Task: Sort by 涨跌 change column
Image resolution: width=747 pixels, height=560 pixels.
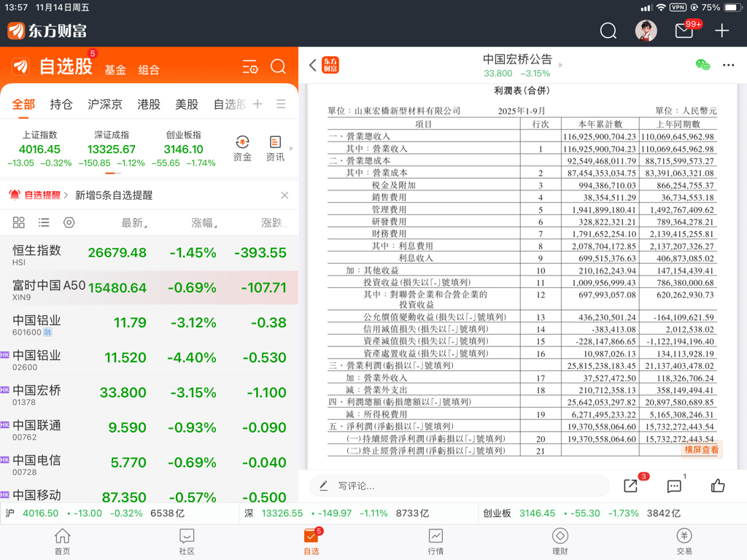Action: click(x=274, y=223)
